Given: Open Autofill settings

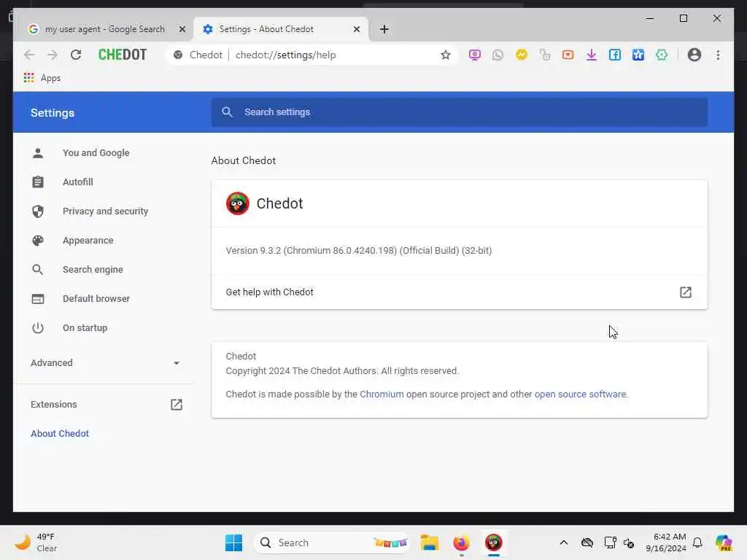Looking at the screenshot, I should (x=77, y=182).
